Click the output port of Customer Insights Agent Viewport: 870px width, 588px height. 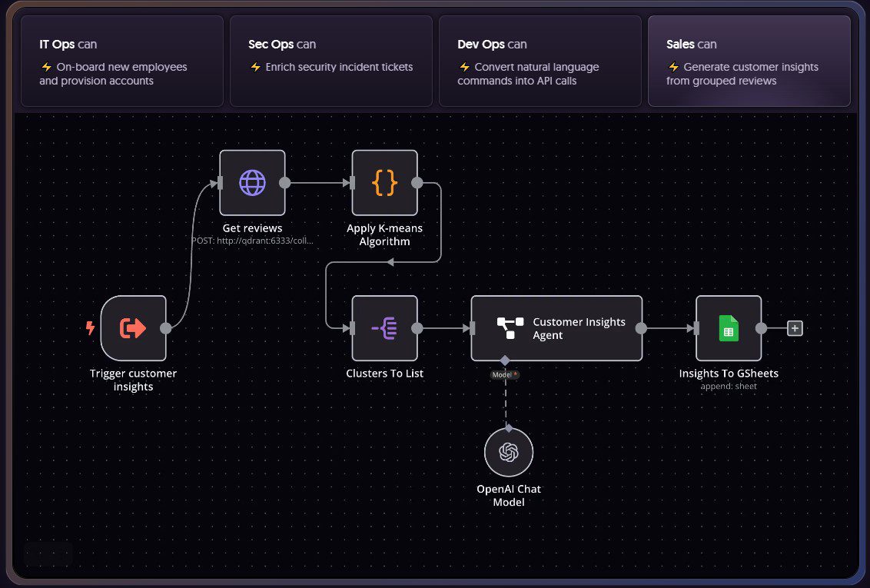point(642,328)
